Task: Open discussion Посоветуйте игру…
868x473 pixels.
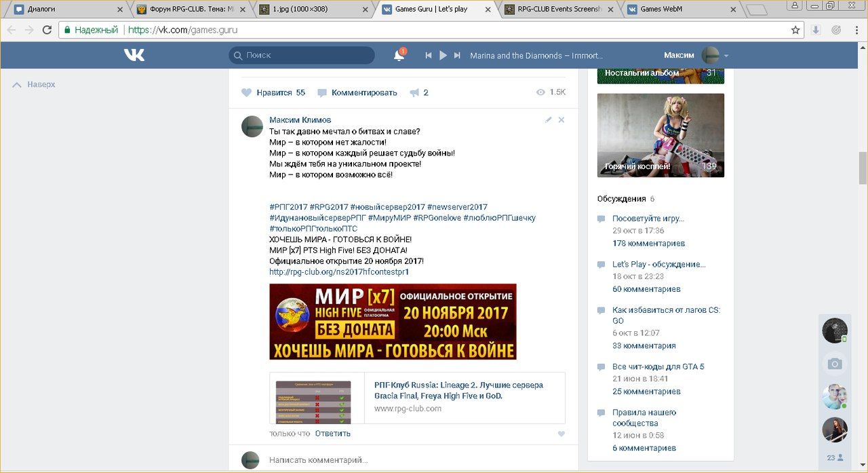Action: pyautogui.click(x=648, y=219)
